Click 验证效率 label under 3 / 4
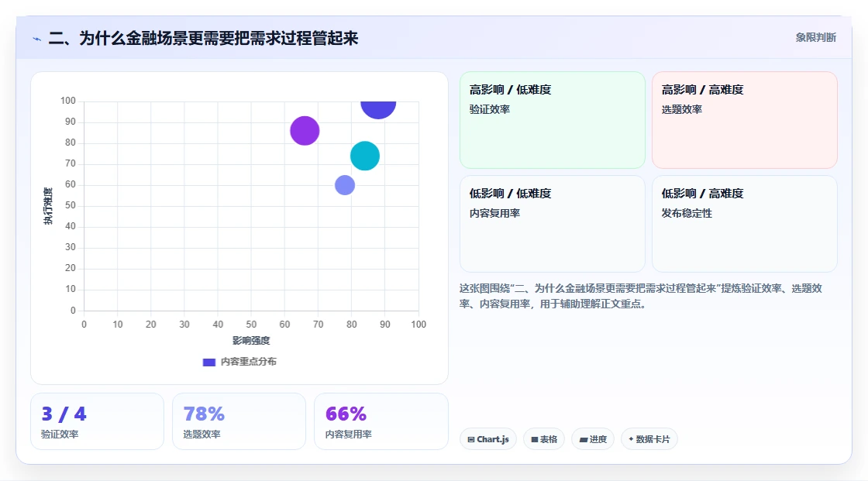868x481 pixels. (60, 435)
